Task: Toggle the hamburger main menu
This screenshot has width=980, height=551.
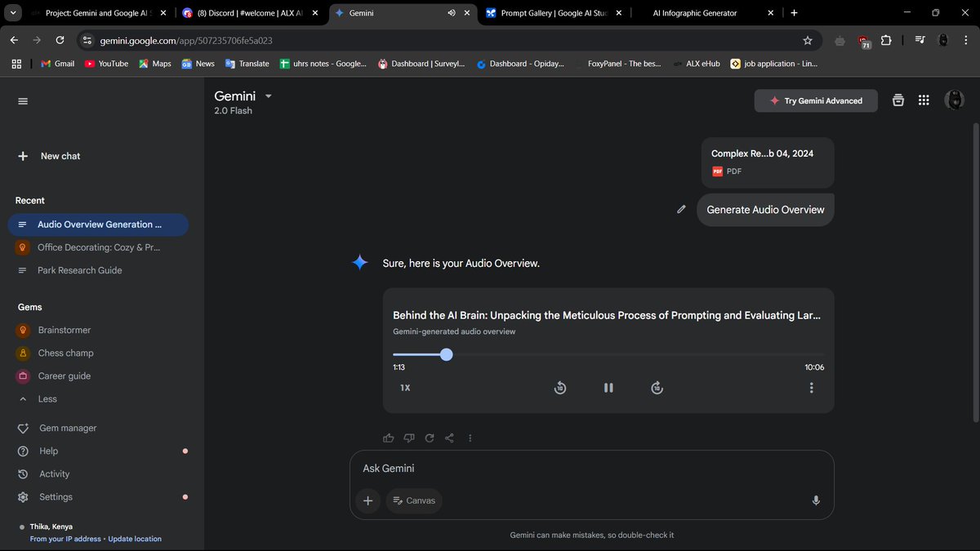Action: 23,101
